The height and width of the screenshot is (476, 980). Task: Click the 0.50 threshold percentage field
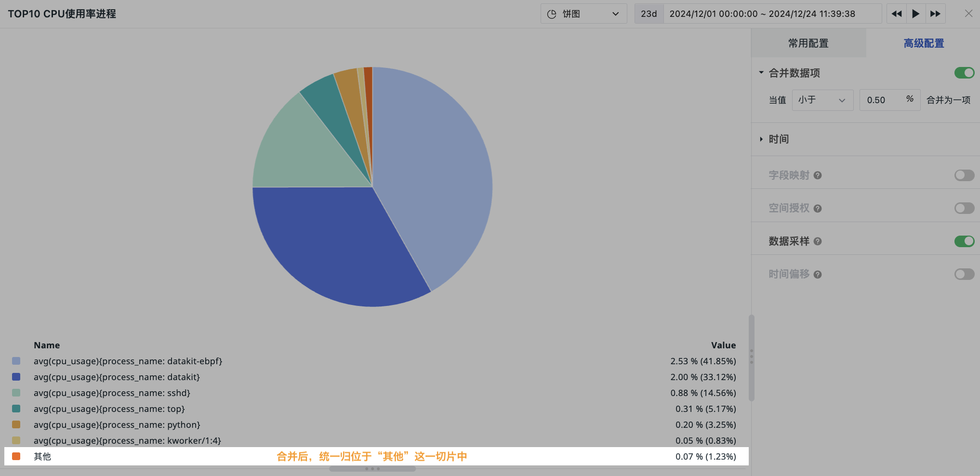pos(882,100)
